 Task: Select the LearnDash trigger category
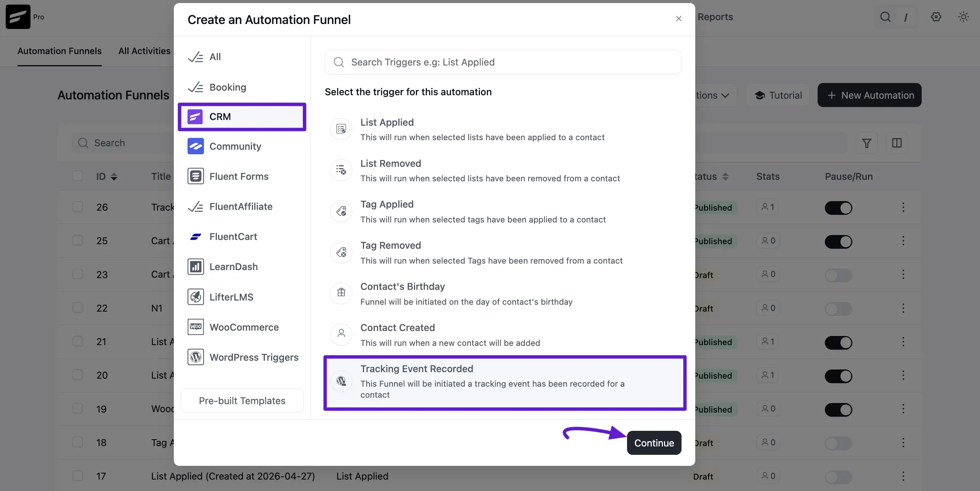pyautogui.click(x=242, y=267)
